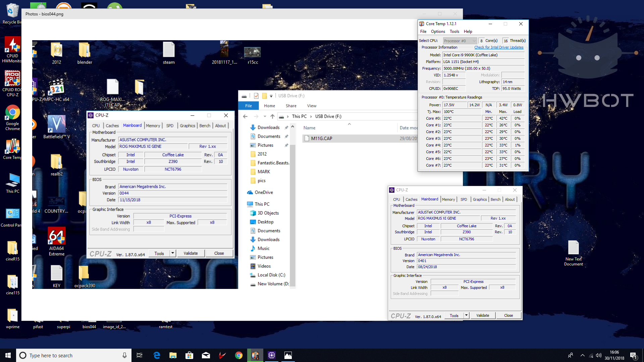Select the cine115 folder on the desktop
This screenshot has width=644, height=362.
coord(13,285)
